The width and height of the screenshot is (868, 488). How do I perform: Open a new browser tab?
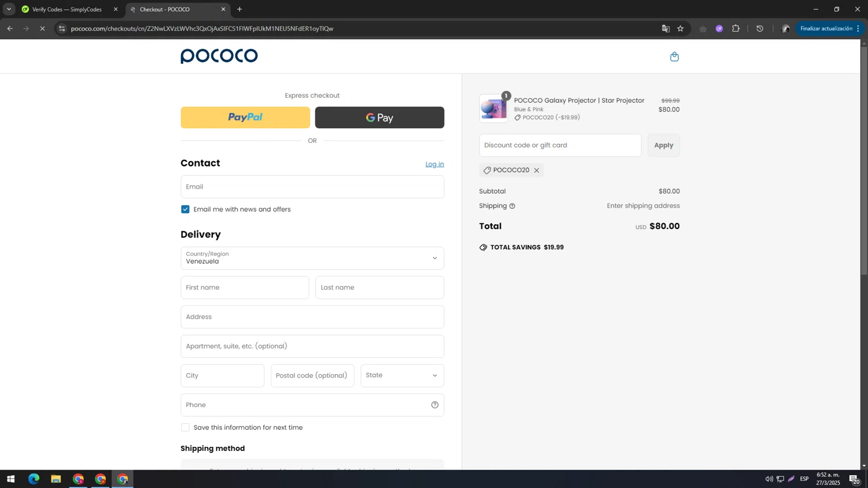[x=240, y=9]
